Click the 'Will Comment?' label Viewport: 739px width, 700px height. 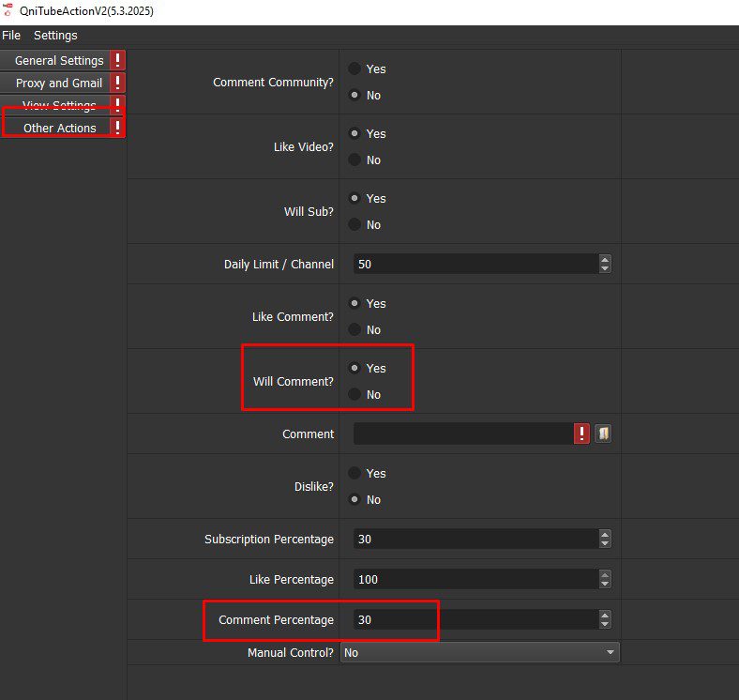click(294, 381)
